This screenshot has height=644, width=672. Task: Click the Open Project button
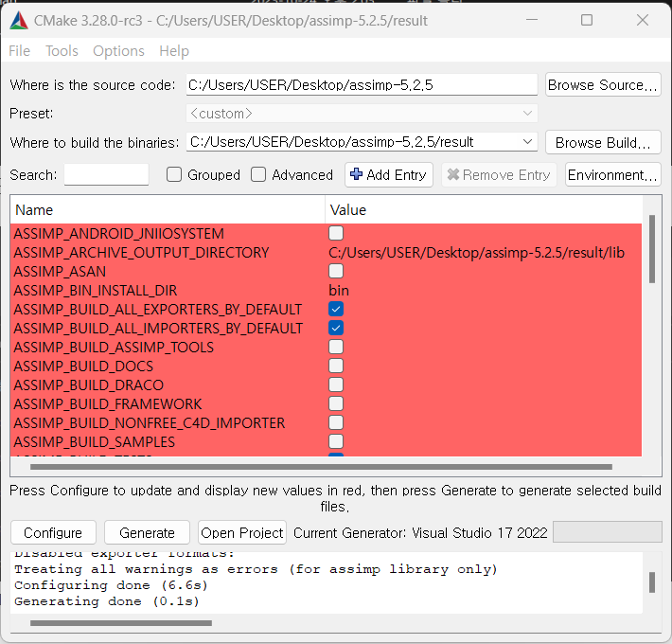click(x=242, y=532)
